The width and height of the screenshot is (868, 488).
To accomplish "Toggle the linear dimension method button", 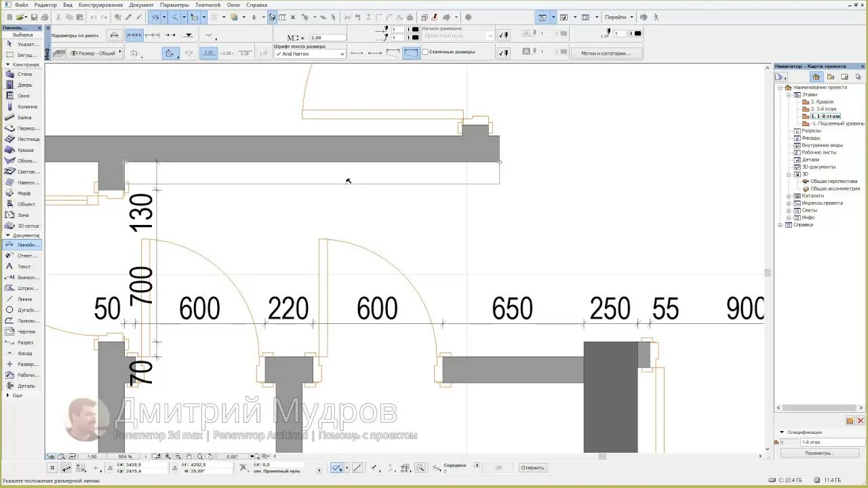I will [x=135, y=35].
